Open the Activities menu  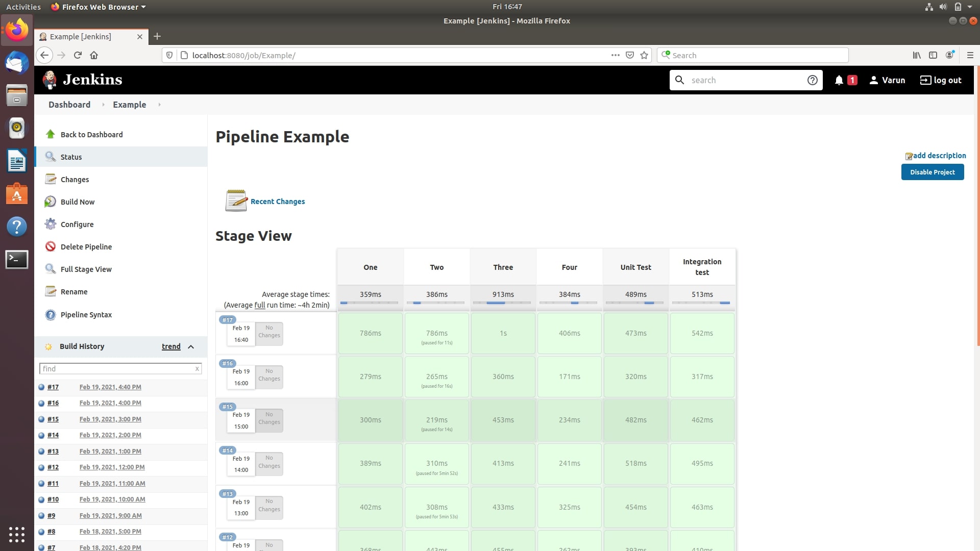(x=23, y=7)
